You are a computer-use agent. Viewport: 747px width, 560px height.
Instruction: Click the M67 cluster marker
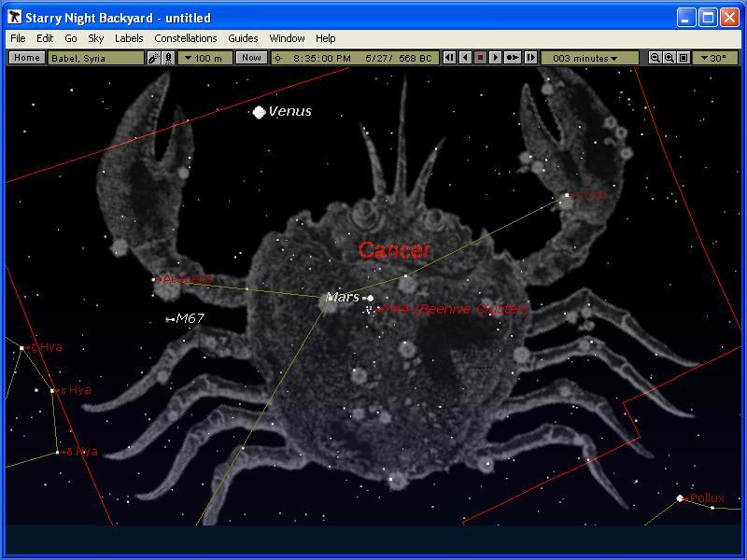pos(170,319)
